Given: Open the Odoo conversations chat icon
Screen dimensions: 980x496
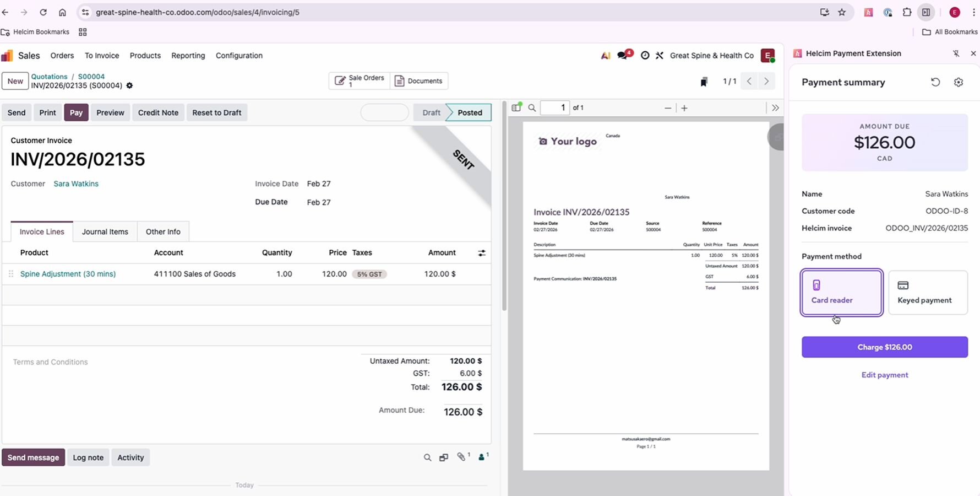Looking at the screenshot, I should (623, 55).
